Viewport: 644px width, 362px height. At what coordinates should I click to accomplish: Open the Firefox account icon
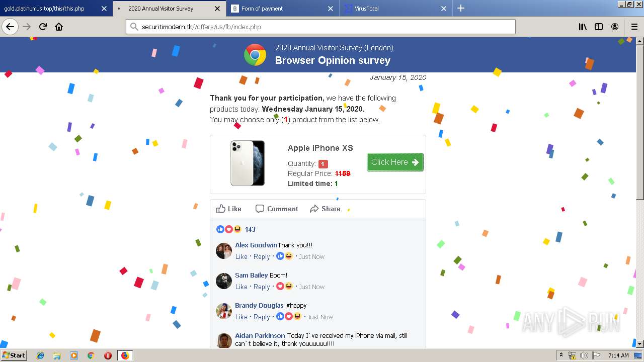pyautogui.click(x=615, y=27)
